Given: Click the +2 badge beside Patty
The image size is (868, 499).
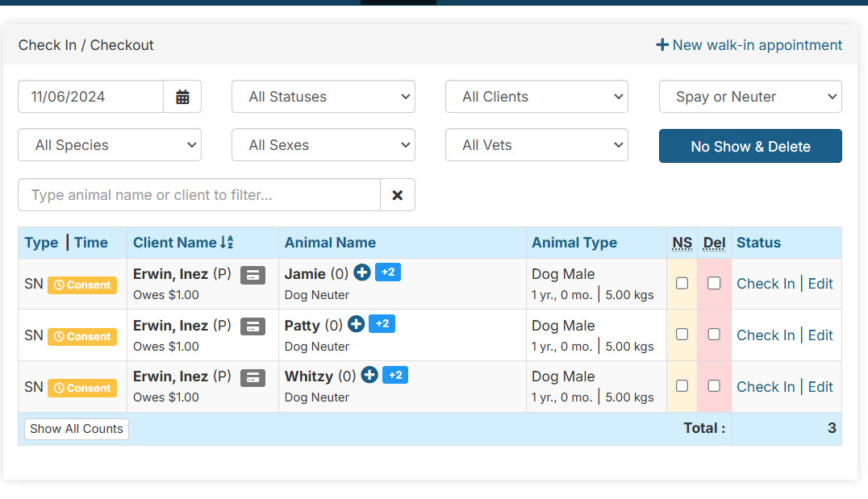Looking at the screenshot, I should tap(382, 324).
